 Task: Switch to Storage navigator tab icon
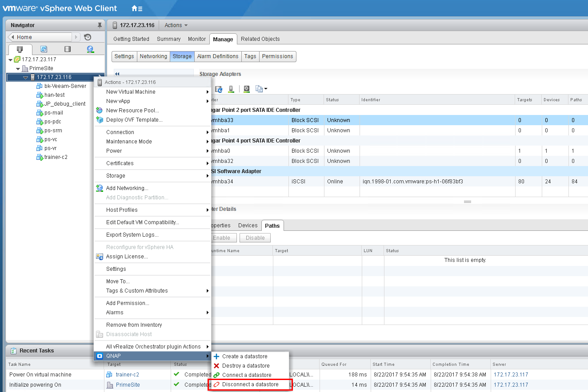click(67, 49)
